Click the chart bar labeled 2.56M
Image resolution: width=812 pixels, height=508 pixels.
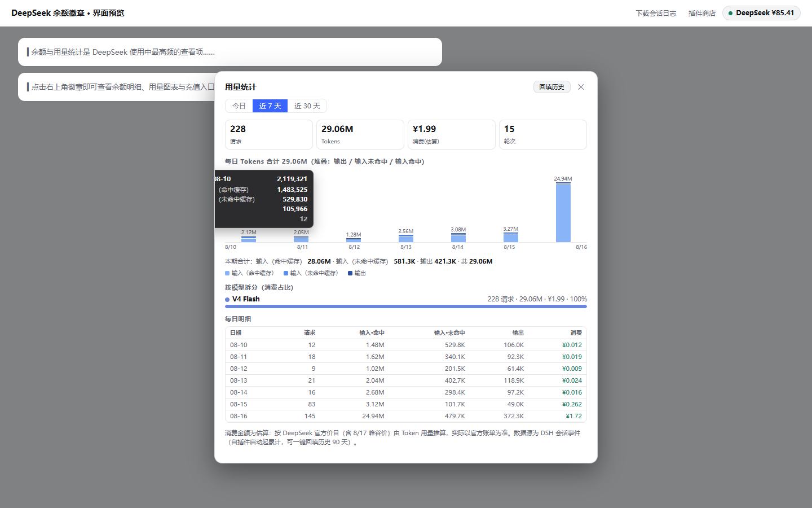(406, 239)
